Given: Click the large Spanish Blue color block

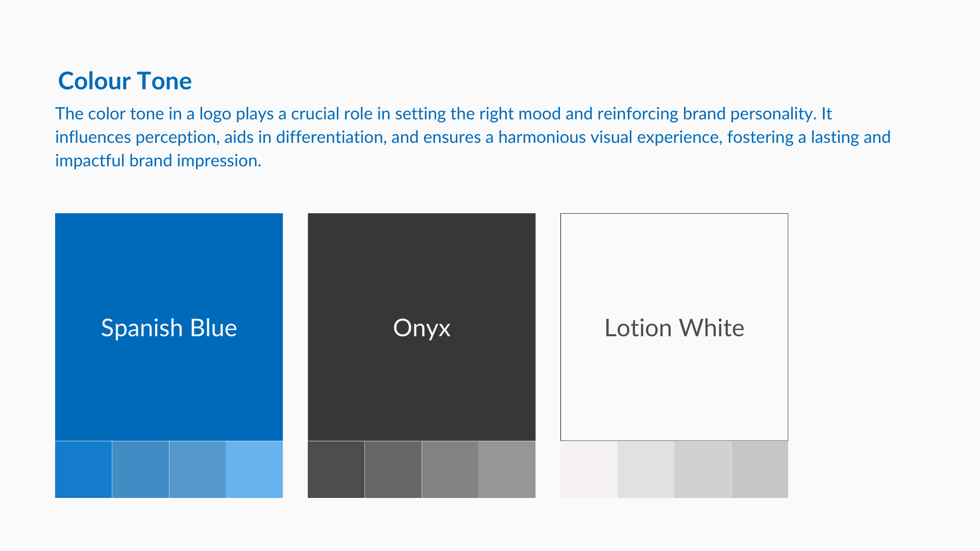Looking at the screenshot, I should pyautogui.click(x=169, y=327).
